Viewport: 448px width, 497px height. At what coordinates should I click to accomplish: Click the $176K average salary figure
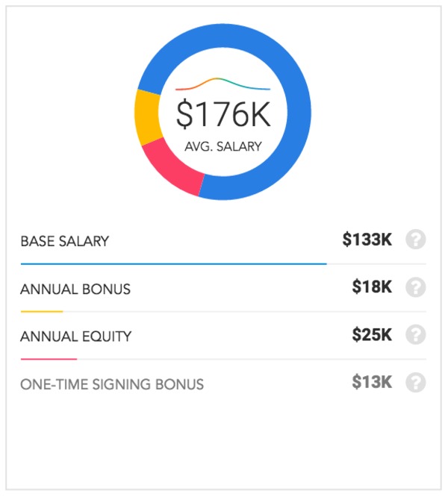point(223,114)
